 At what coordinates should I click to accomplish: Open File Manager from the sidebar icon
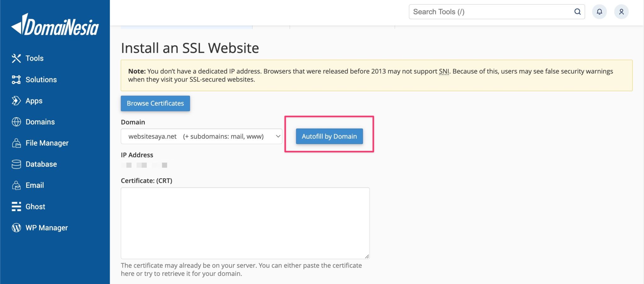(x=16, y=143)
